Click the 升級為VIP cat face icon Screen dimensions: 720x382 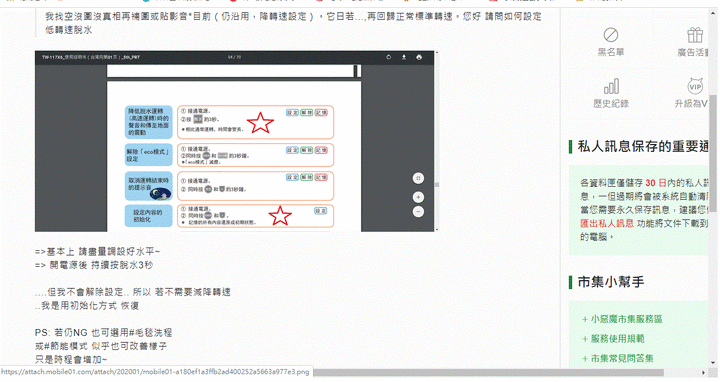[x=695, y=86]
